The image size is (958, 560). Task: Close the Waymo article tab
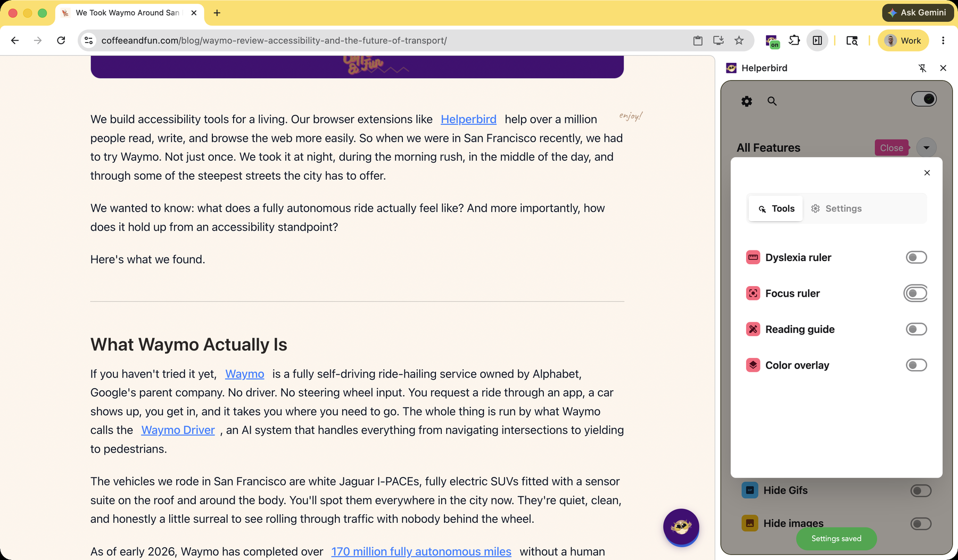194,13
